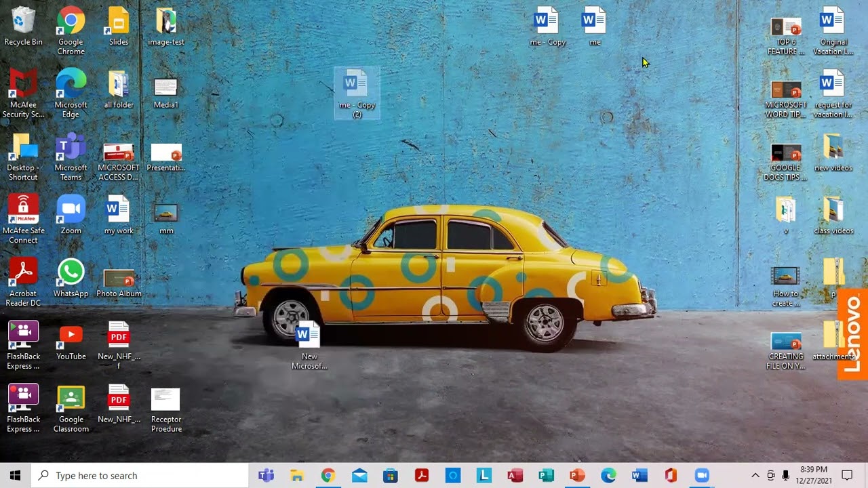Open the 'class videos' folder
Viewport: 868px width, 488px height.
pyautogui.click(x=833, y=216)
